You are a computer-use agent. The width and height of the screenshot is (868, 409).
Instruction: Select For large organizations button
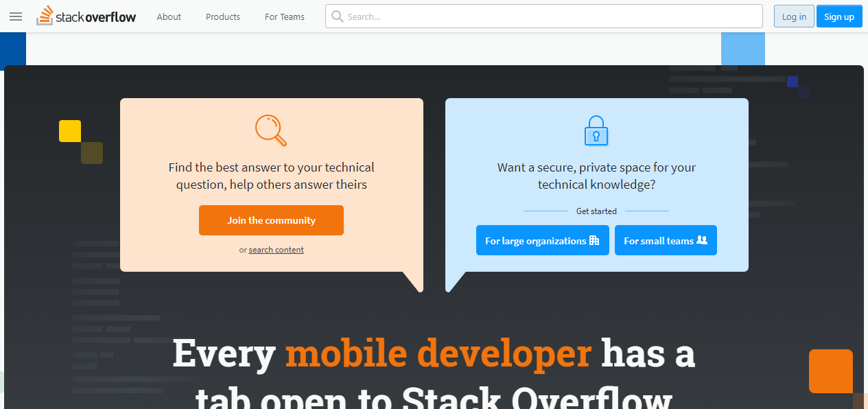543,240
